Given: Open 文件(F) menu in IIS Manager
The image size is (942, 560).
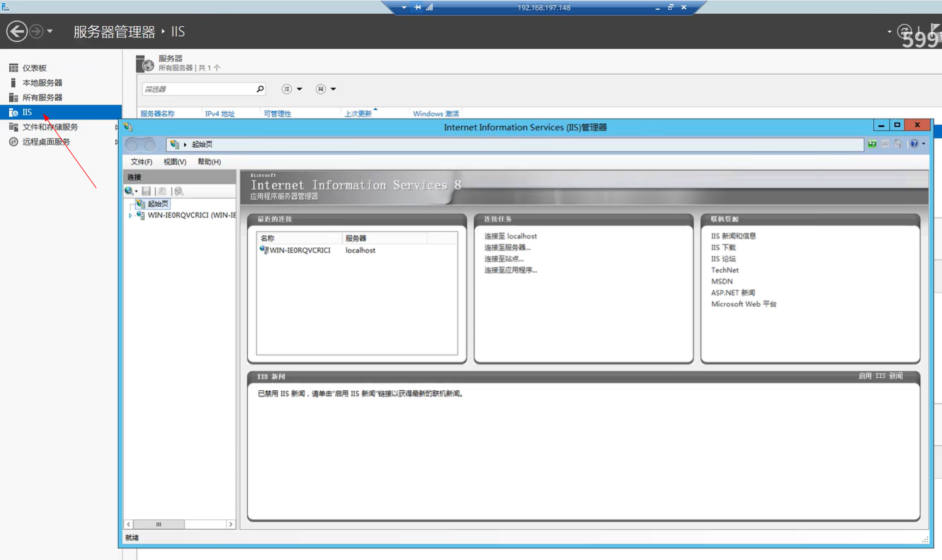Looking at the screenshot, I should click(142, 162).
